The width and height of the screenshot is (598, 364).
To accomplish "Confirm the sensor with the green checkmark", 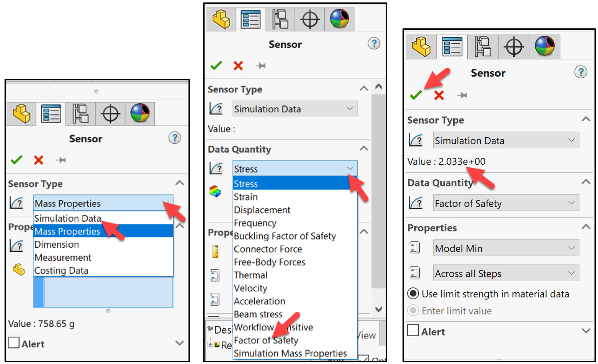I will [x=415, y=95].
